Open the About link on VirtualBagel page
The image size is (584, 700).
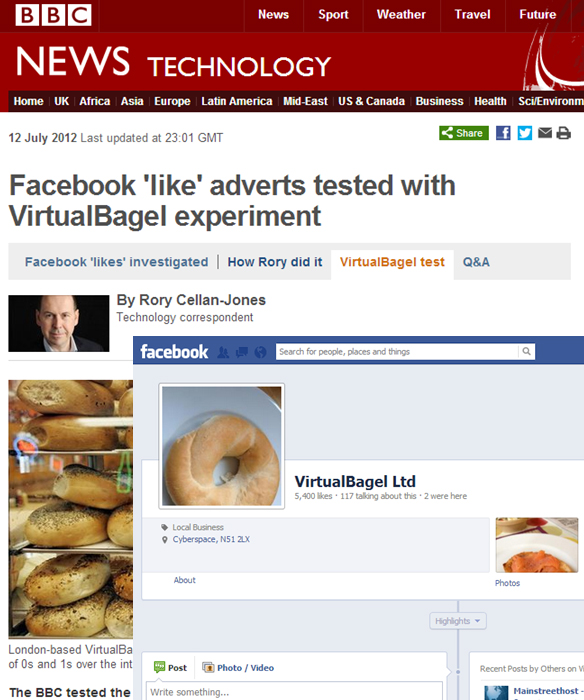184,580
